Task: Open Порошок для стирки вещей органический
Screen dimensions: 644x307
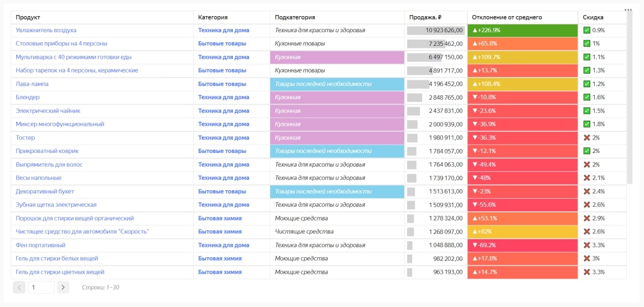Action: (x=74, y=218)
